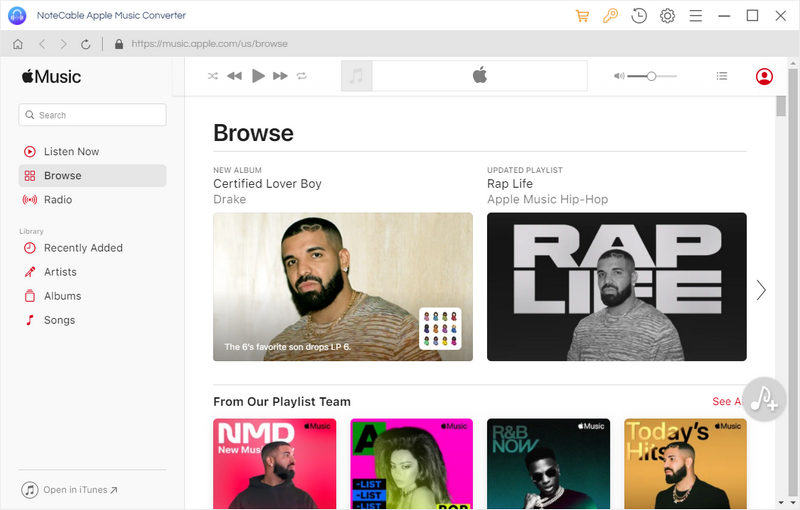Click See All for Playlist Team
The width and height of the screenshot is (800, 510).
(x=727, y=401)
